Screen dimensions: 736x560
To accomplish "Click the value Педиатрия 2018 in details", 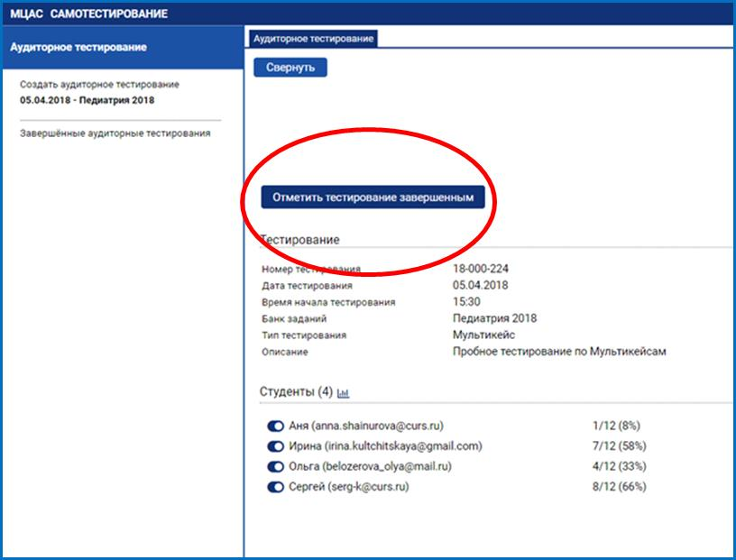I will pyautogui.click(x=495, y=318).
